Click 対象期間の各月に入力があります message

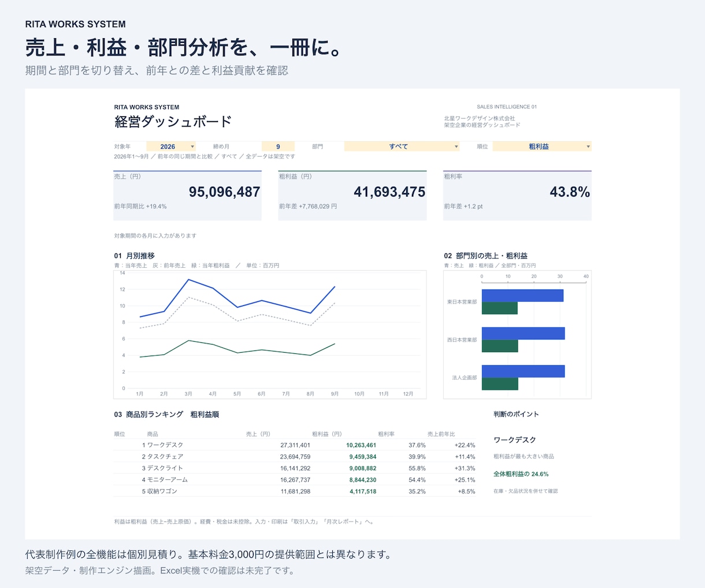tap(155, 235)
